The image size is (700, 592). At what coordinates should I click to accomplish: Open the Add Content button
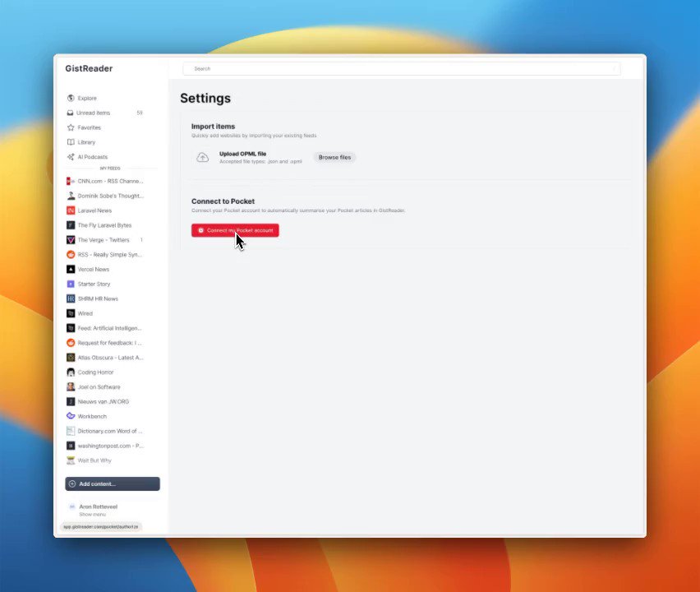coord(113,483)
